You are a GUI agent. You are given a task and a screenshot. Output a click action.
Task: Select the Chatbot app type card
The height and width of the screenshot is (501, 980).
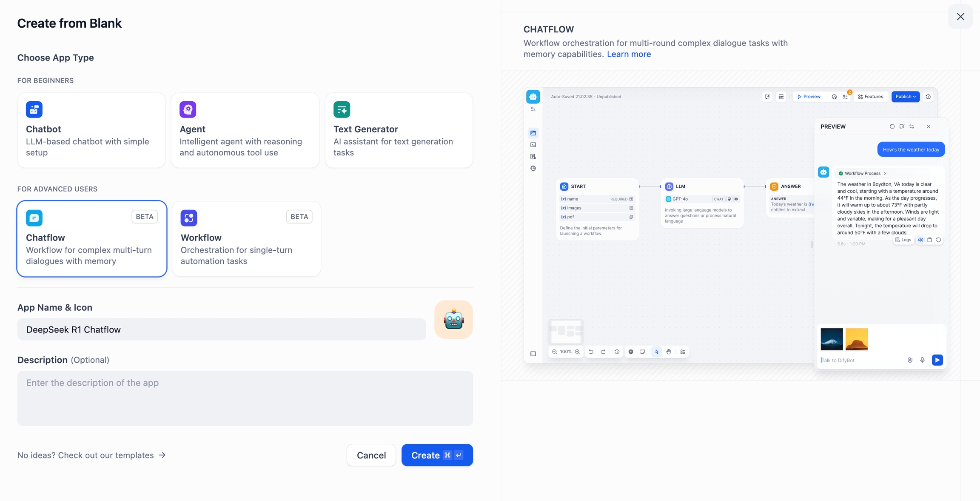click(x=91, y=130)
